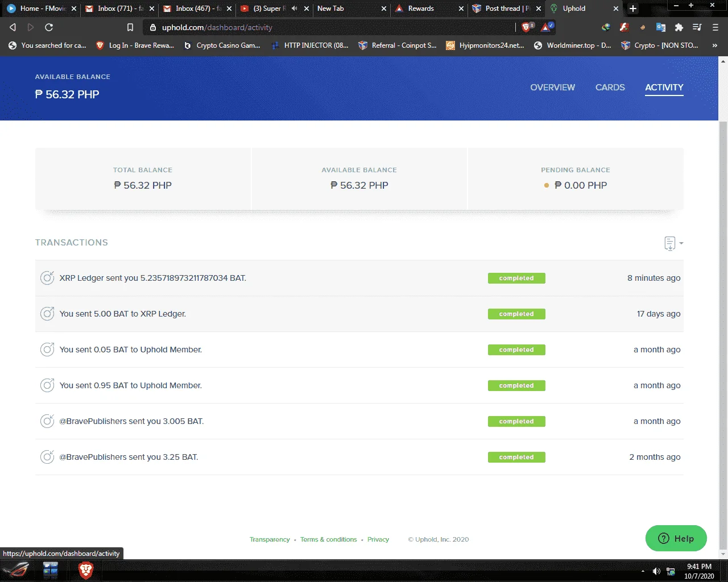Show hidden tray icons arrow

click(x=643, y=571)
